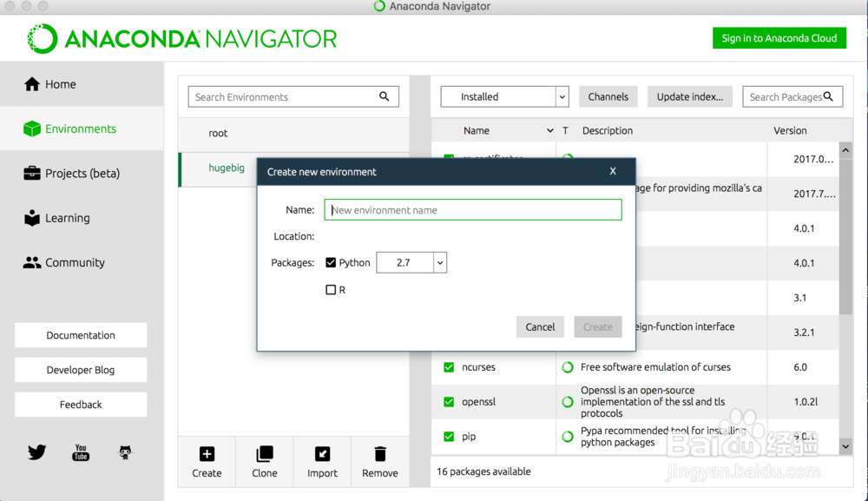Open the Community section
868x501 pixels.
pyautogui.click(x=82, y=262)
